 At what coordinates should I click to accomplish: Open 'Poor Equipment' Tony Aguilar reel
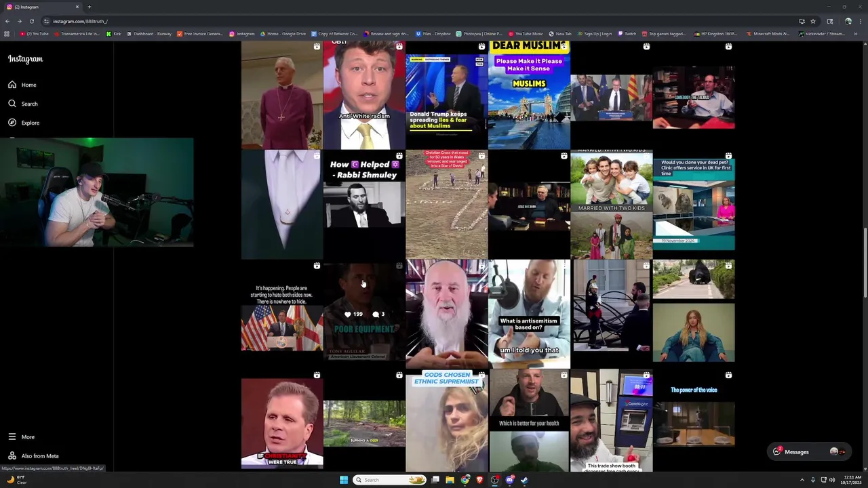[x=364, y=314]
